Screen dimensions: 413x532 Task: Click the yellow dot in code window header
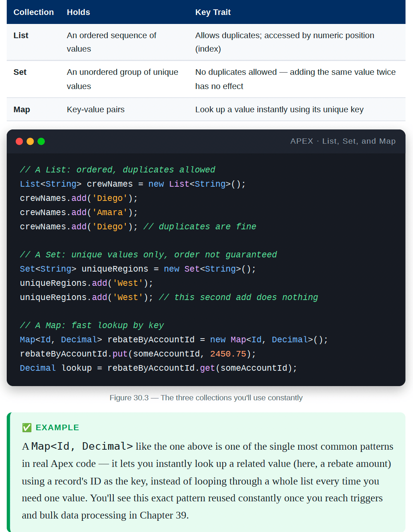(x=30, y=141)
